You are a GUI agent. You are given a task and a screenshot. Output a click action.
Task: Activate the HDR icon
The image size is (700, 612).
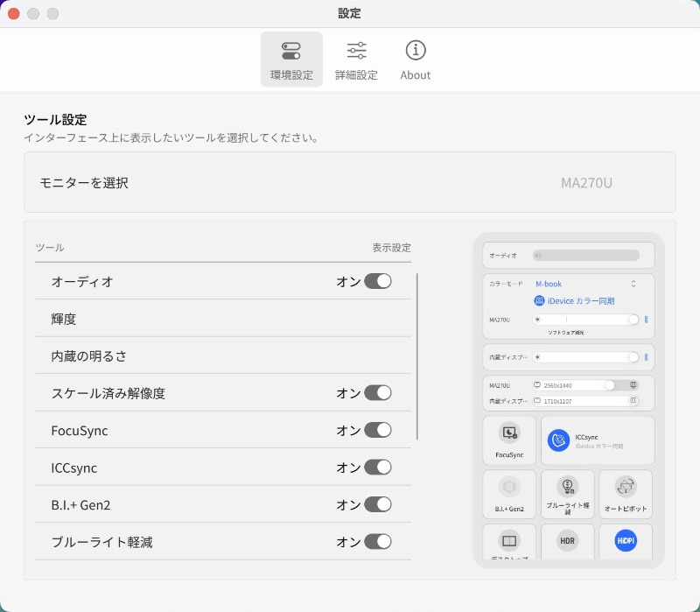pyautogui.click(x=567, y=542)
